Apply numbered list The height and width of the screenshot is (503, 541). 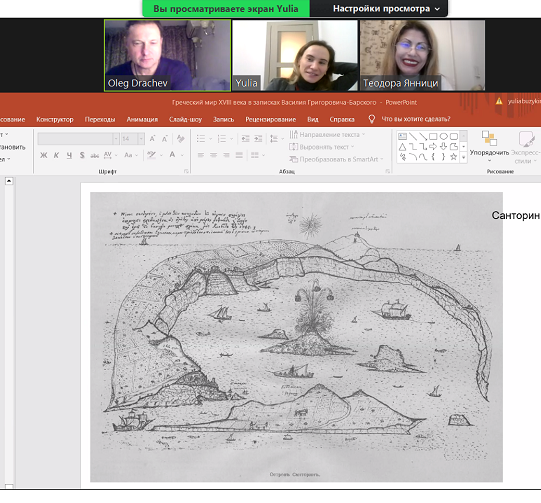pos(222,139)
